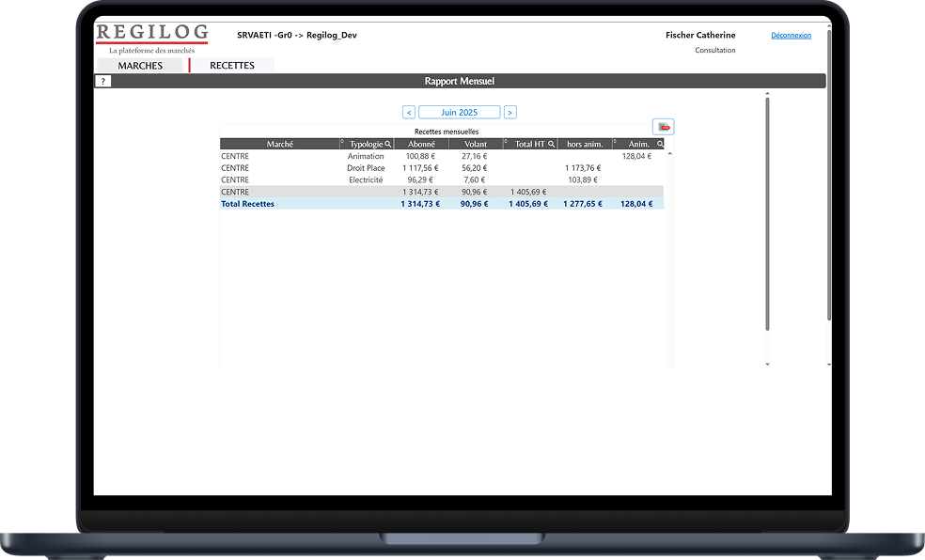Go to next month with right arrow
The image size is (925, 560).
pyautogui.click(x=510, y=112)
